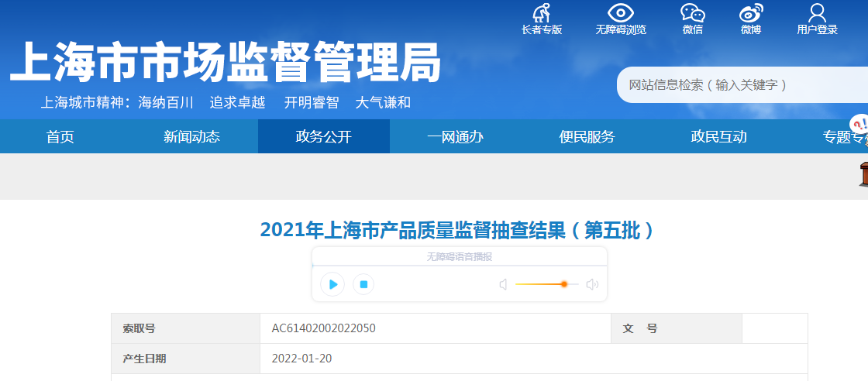Click the 上海市市场监督管理局 site title
Viewport: 868px width, 381px height.
226,62
